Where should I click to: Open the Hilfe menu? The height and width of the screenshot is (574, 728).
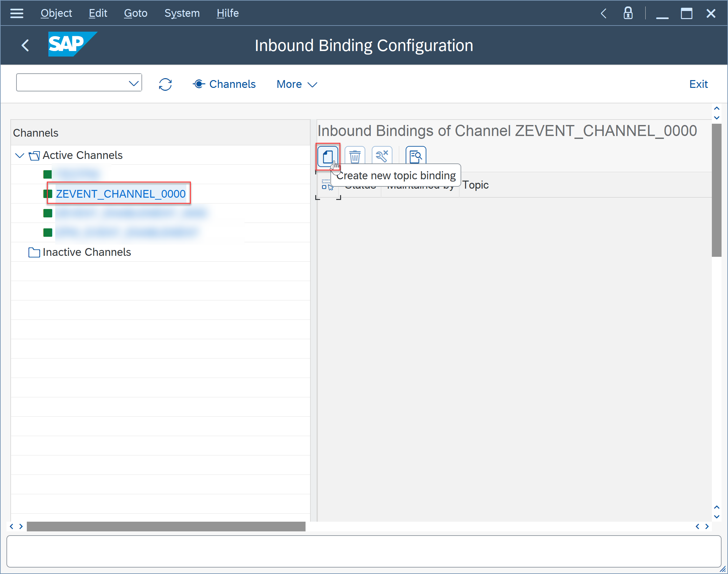[x=228, y=13]
